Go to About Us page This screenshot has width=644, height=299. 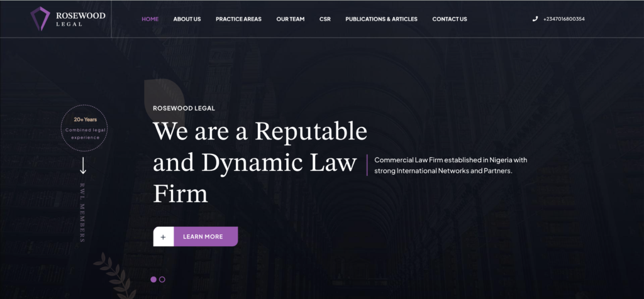click(187, 19)
